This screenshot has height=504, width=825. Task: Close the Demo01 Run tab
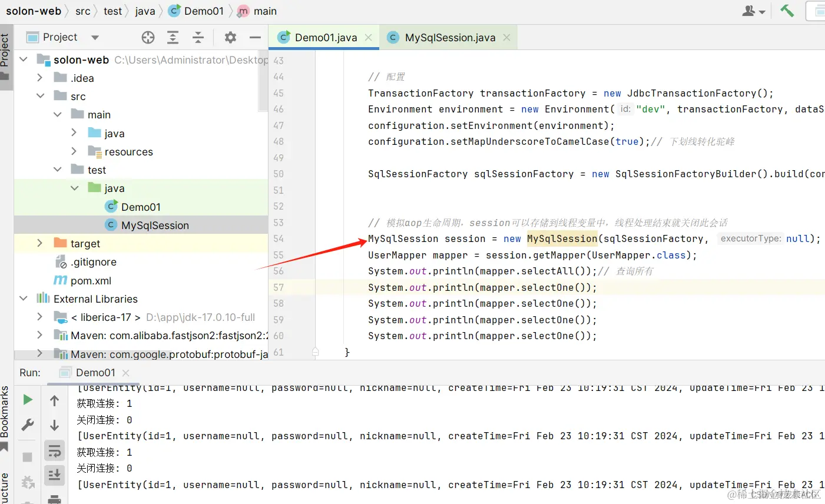(x=125, y=373)
